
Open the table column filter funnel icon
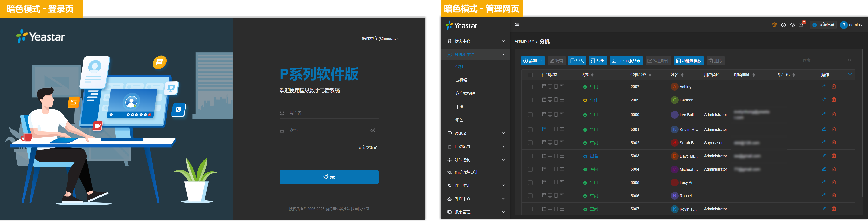(x=850, y=75)
